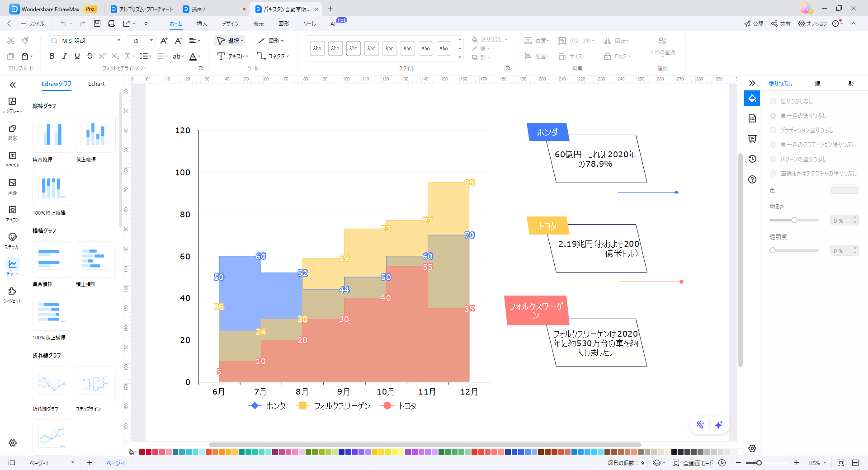Open Shapes library in left sidebar

(x=13, y=132)
